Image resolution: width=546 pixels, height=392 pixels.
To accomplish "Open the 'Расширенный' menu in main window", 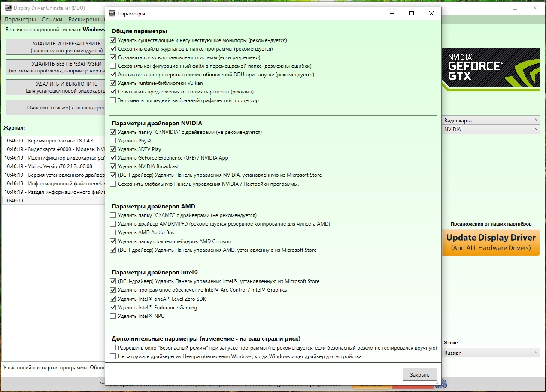I will click(87, 19).
